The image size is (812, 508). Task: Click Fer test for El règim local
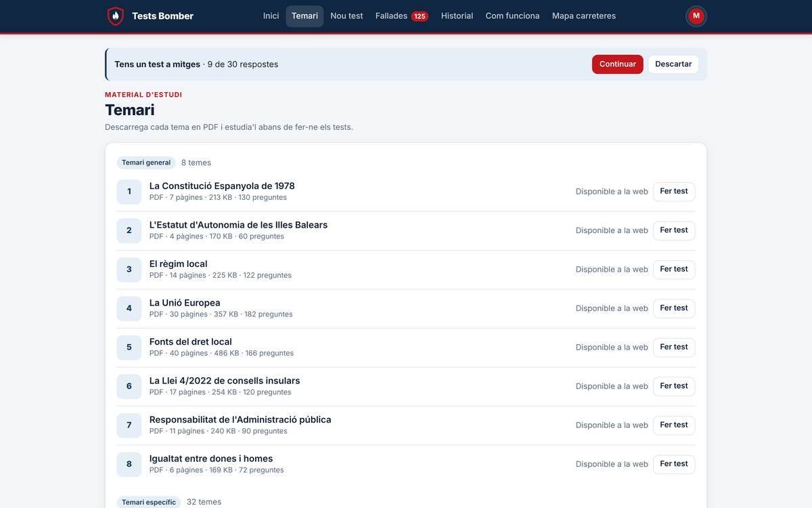[674, 270]
